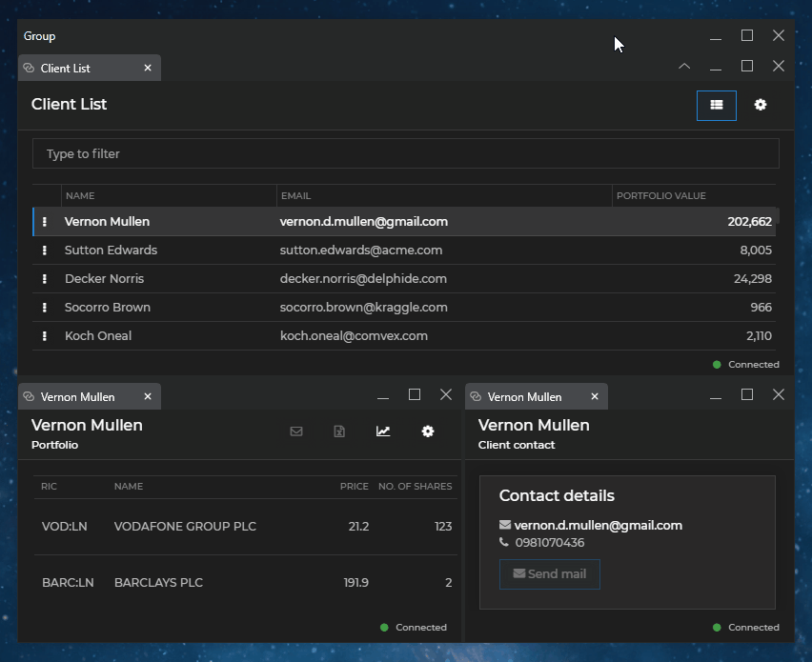
Task: Sort by the Portfolio Value column header
Action: (661, 196)
